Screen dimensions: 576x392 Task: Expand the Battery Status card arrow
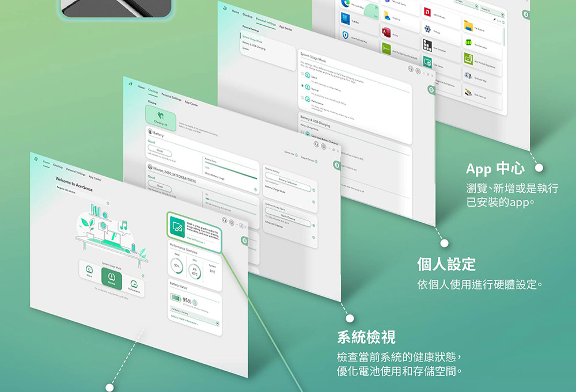[x=218, y=324]
